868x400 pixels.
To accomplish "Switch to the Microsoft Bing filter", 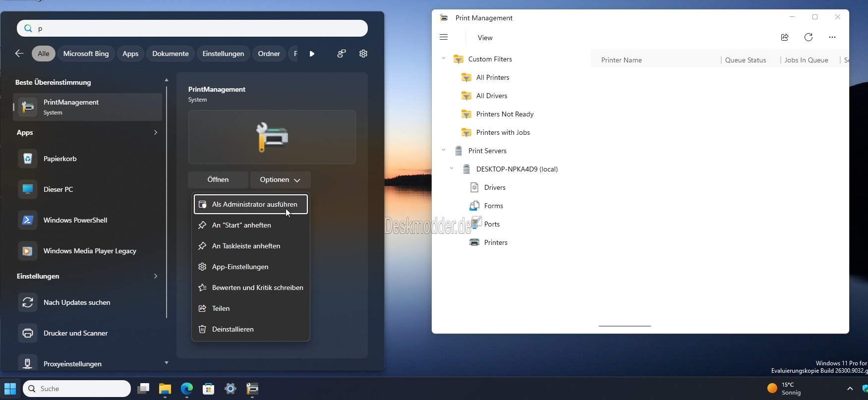I will (86, 54).
